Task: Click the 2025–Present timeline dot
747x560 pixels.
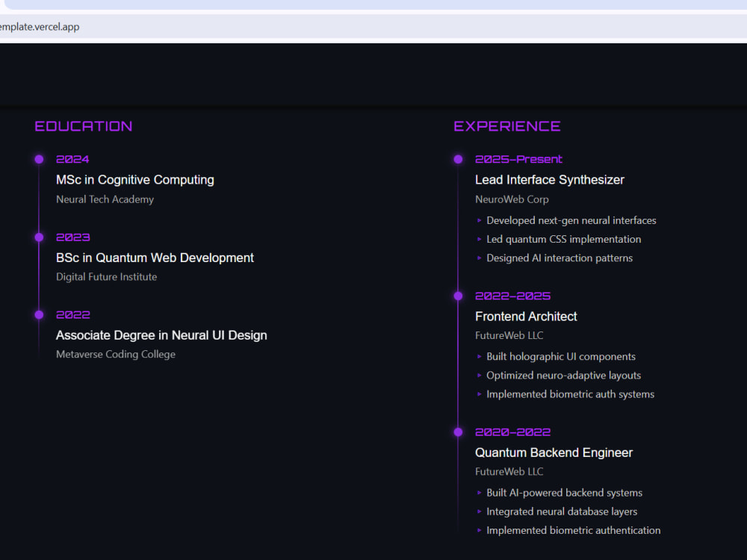Action: point(459,159)
